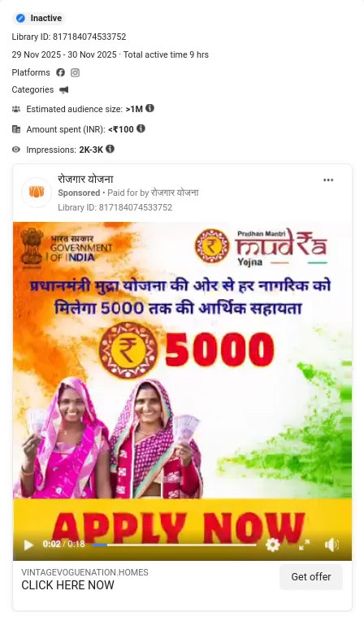This screenshot has height=621, width=364.
Task: Click the Facebook platform icon
Action: coord(60,72)
